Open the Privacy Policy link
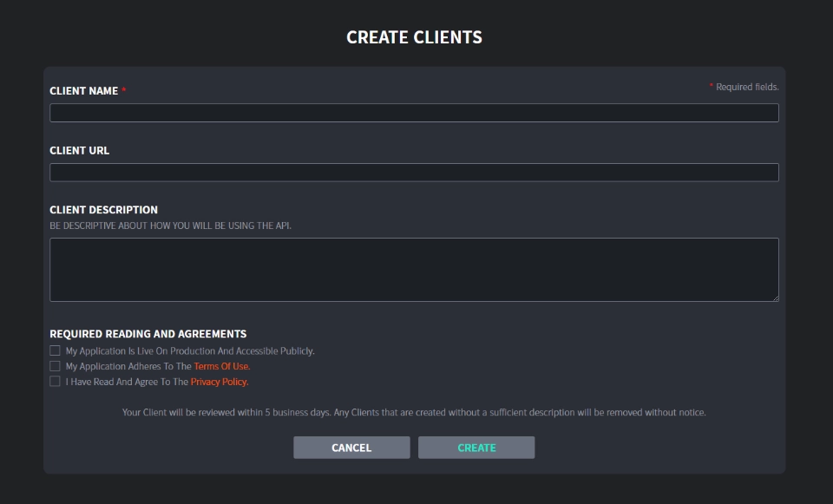The width and height of the screenshot is (833, 504). coord(220,382)
